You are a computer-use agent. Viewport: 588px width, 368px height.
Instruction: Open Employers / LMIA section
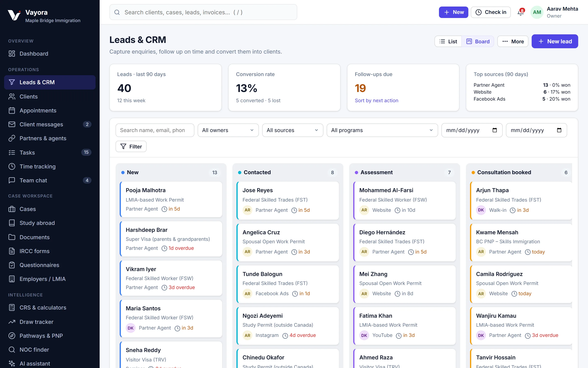pos(50,279)
